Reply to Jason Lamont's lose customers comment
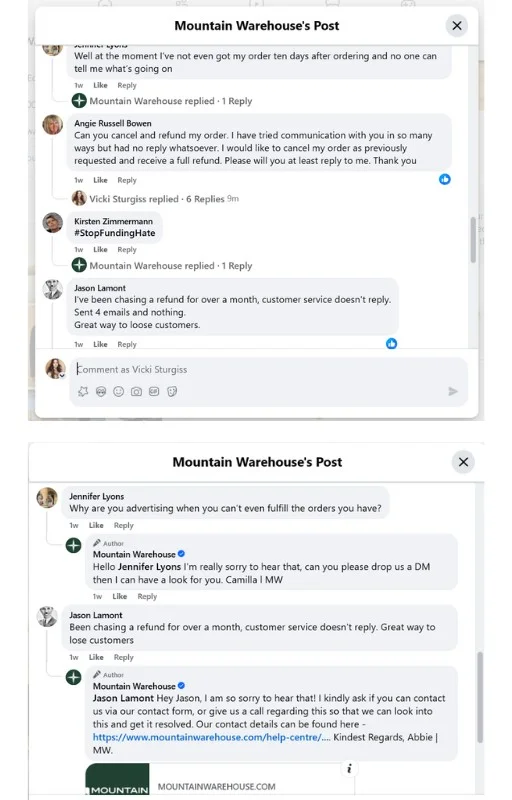Viewport: 512px width, 800px height. (x=123, y=657)
